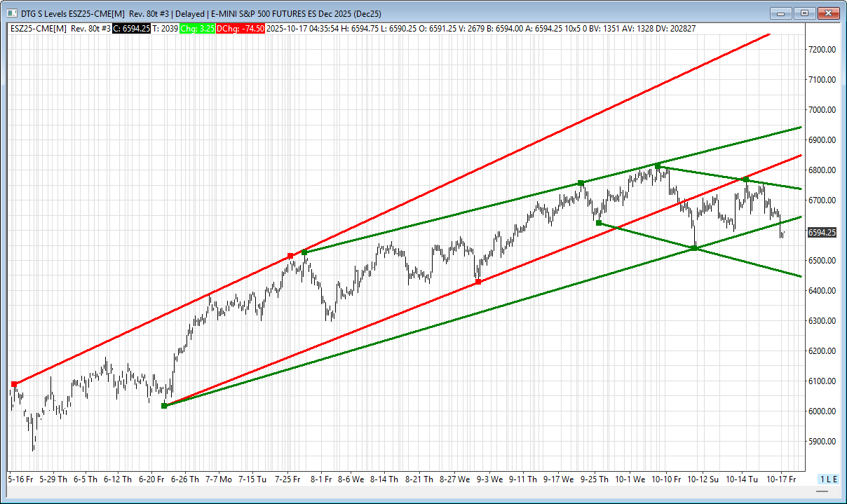Maximize the chart window
This screenshot has width=847, height=504.
[804, 13]
